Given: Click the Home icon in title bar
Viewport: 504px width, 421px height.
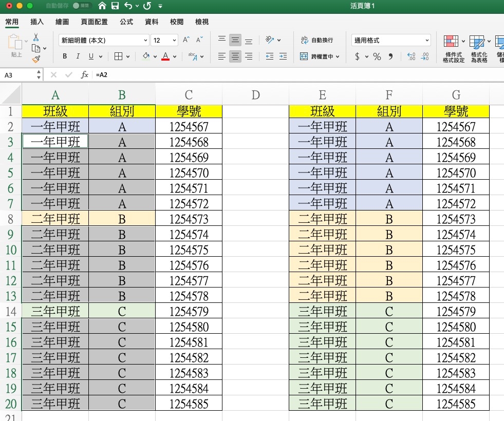Looking at the screenshot, I should coord(102,6).
